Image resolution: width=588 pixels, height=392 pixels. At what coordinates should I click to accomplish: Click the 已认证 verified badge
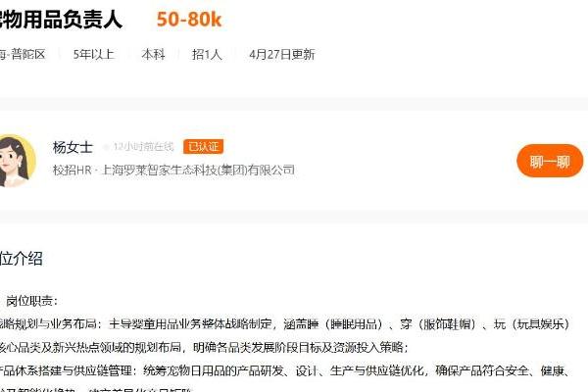tap(203, 147)
